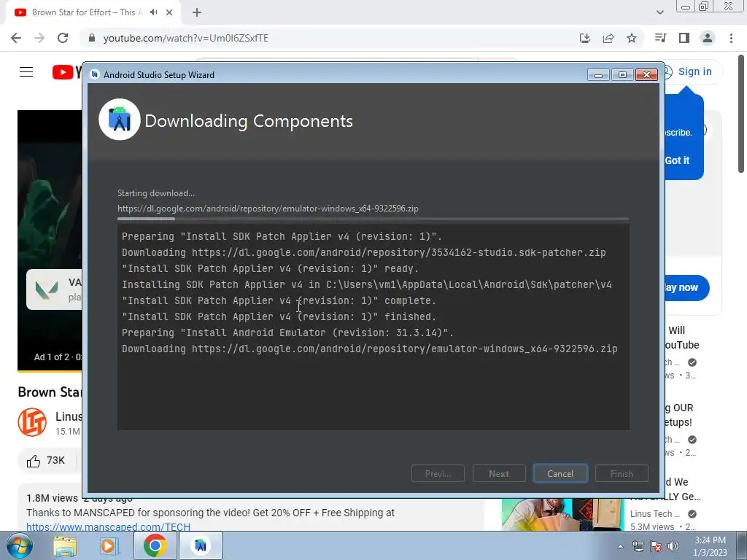747x560 pixels.
Task: Mute the tab via speaker icon
Action: point(153,12)
